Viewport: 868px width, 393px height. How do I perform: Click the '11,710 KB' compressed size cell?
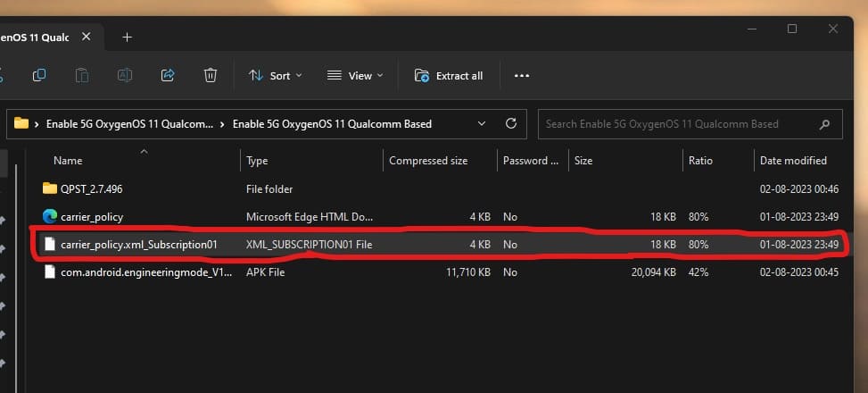coord(468,272)
